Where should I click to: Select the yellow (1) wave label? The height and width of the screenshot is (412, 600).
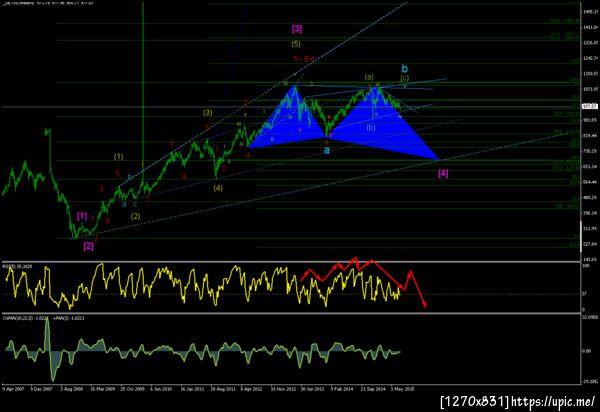[x=119, y=156]
